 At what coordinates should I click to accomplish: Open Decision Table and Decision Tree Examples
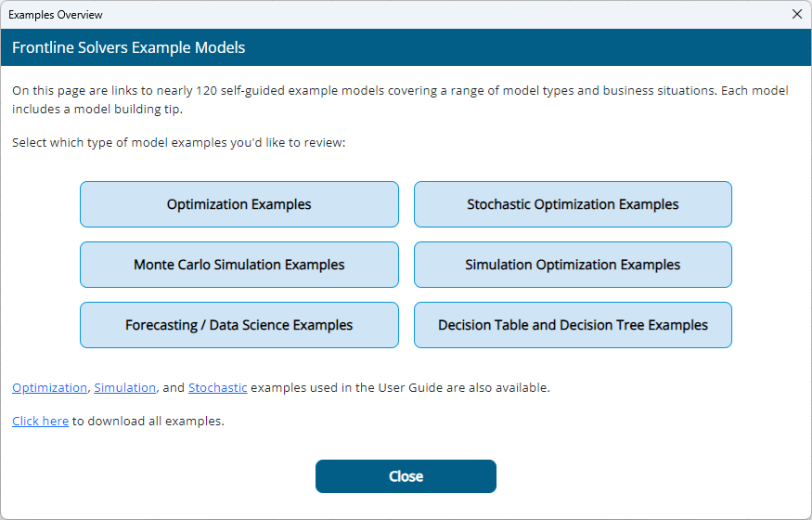click(573, 325)
